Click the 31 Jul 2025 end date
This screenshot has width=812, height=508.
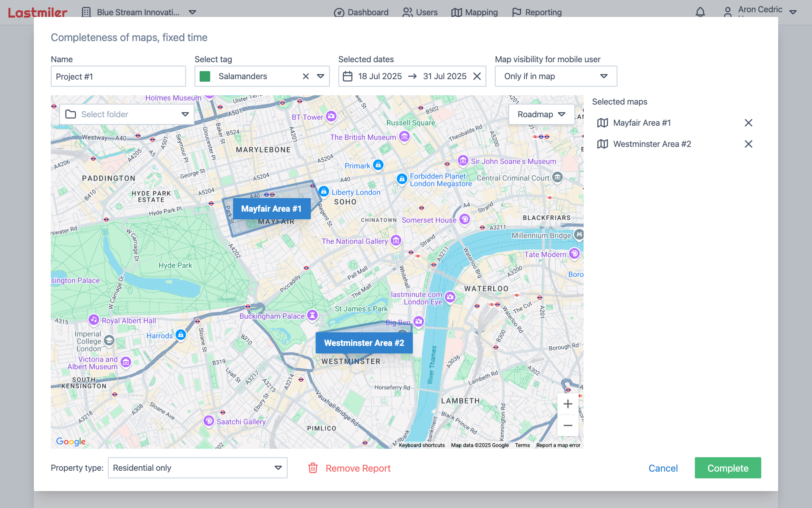[x=445, y=76]
